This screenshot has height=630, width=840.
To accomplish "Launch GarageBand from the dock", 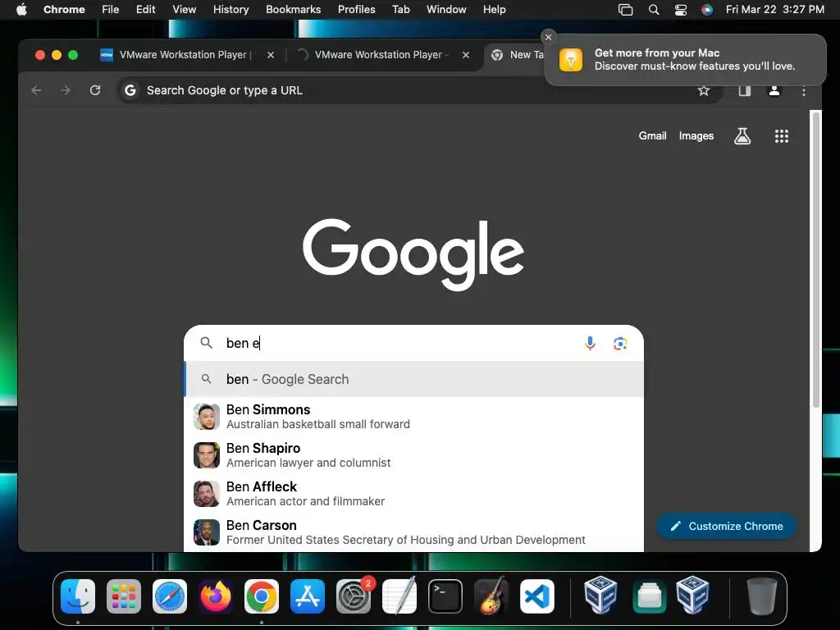I will coord(491,596).
